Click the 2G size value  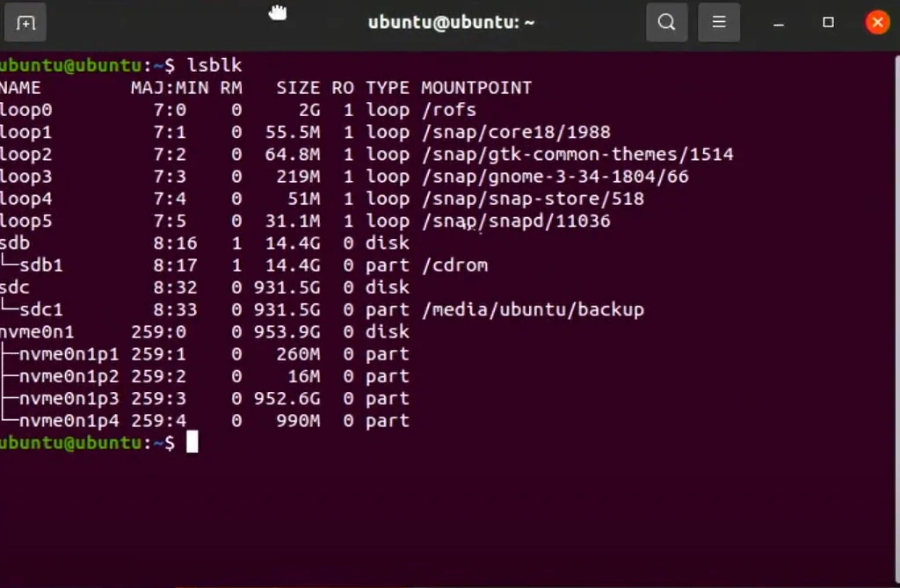point(309,110)
